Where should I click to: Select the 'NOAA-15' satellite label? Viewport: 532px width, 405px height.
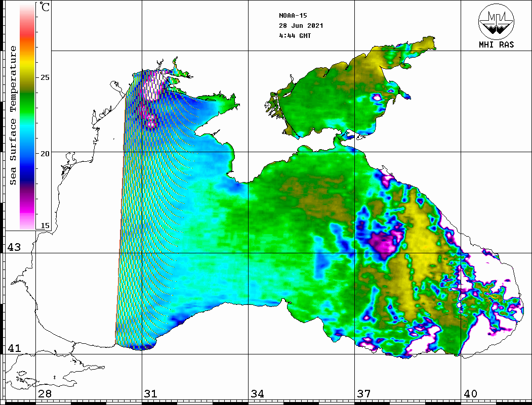293,16
